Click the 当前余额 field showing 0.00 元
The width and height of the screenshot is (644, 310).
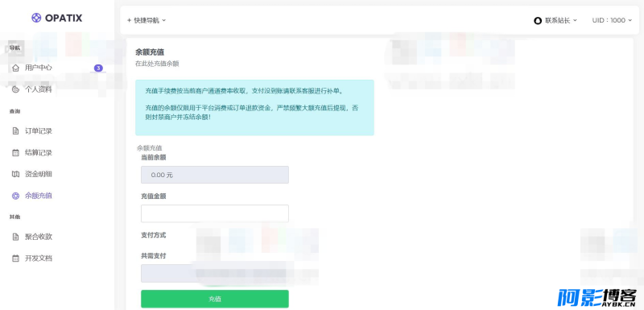click(215, 175)
